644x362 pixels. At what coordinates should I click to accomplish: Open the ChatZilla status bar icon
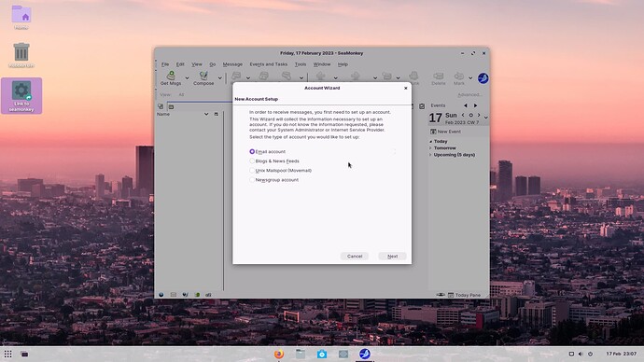click(209, 295)
